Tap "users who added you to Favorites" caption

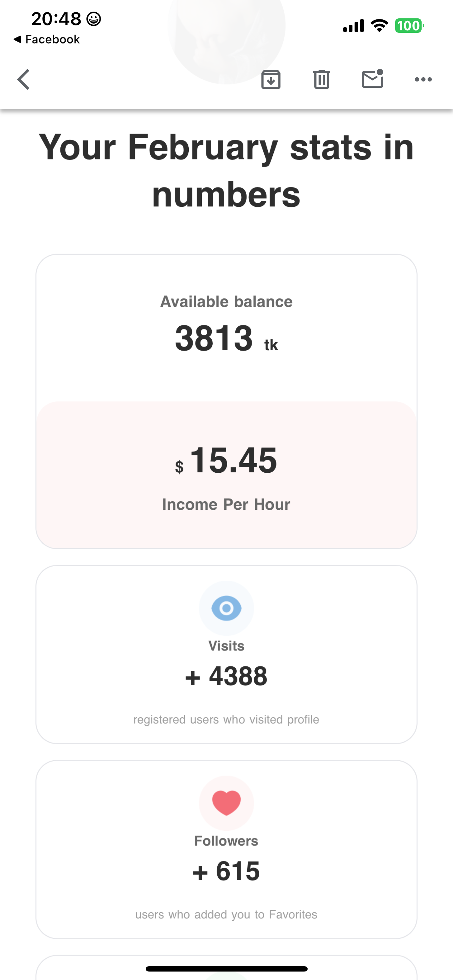(x=226, y=914)
